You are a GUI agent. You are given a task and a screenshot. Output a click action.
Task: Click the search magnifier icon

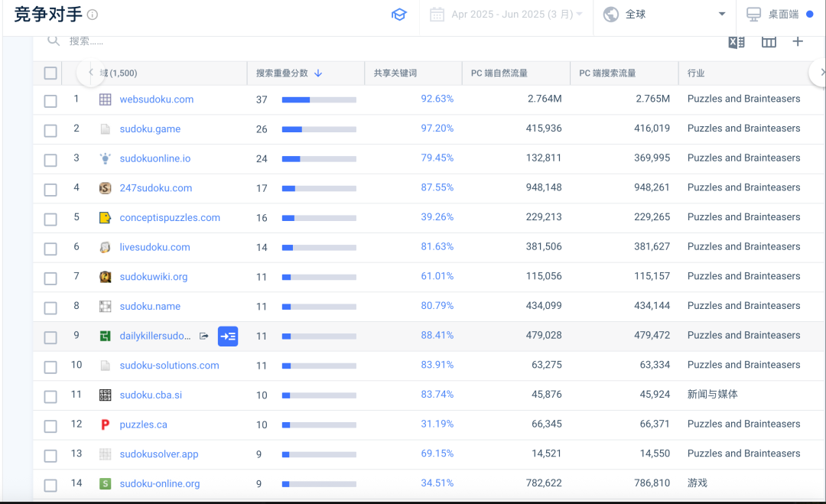tap(54, 41)
